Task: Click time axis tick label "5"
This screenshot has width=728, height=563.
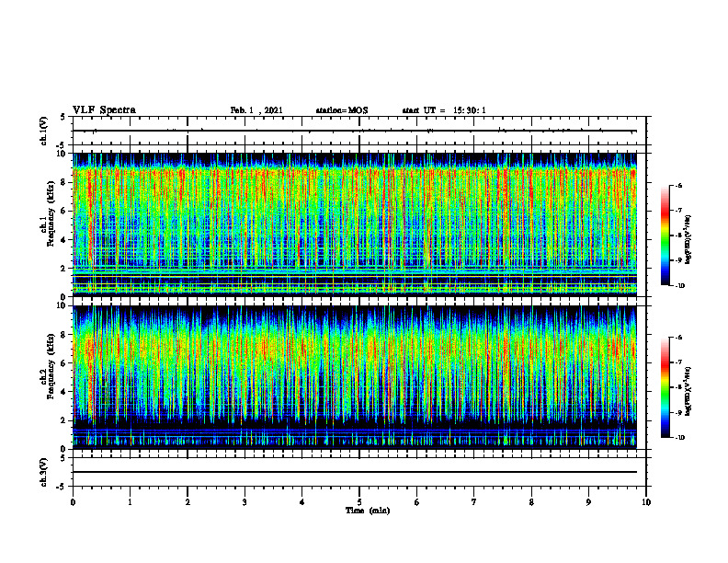Action: 359,502
